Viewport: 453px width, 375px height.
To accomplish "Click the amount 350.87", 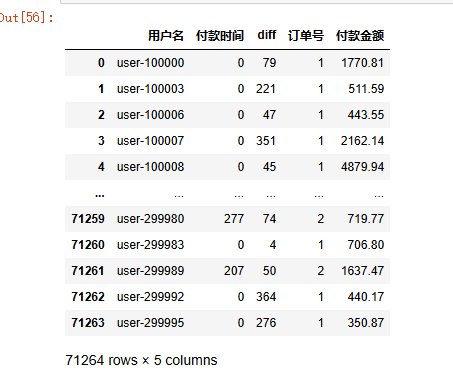I will point(366,323).
